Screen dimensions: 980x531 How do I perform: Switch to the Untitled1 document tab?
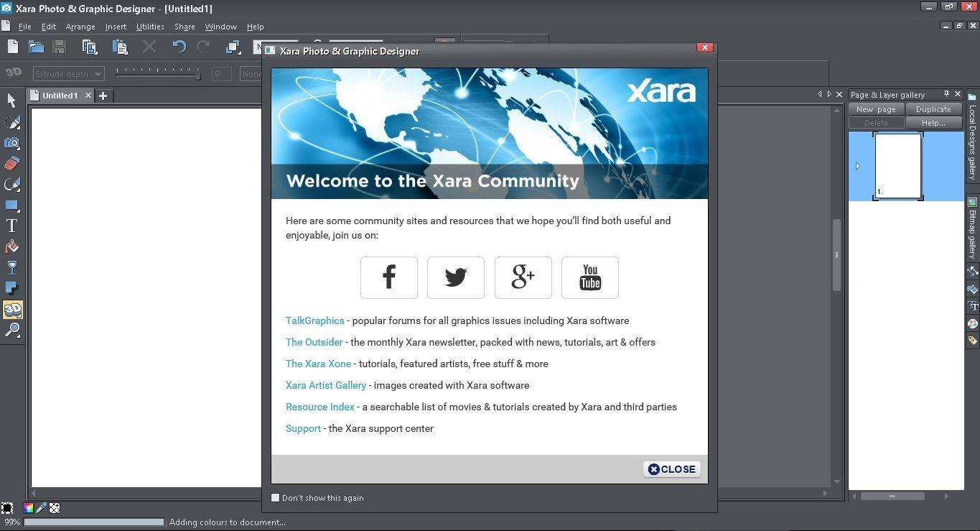point(60,96)
